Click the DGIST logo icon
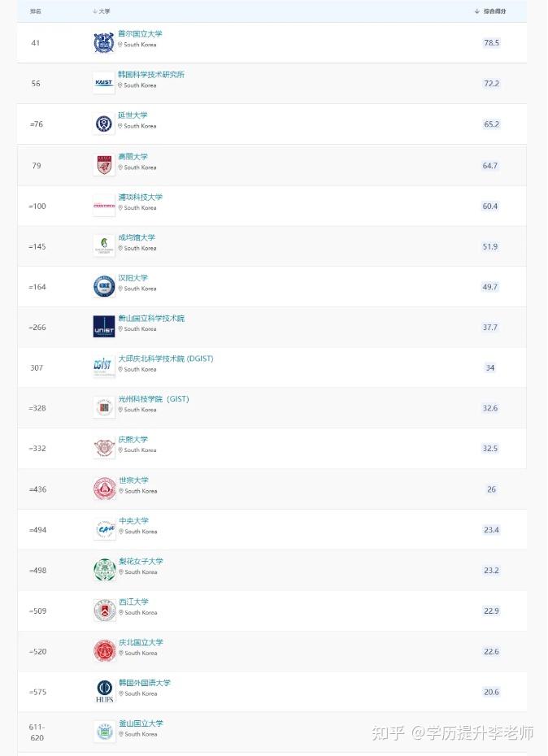 (x=104, y=367)
